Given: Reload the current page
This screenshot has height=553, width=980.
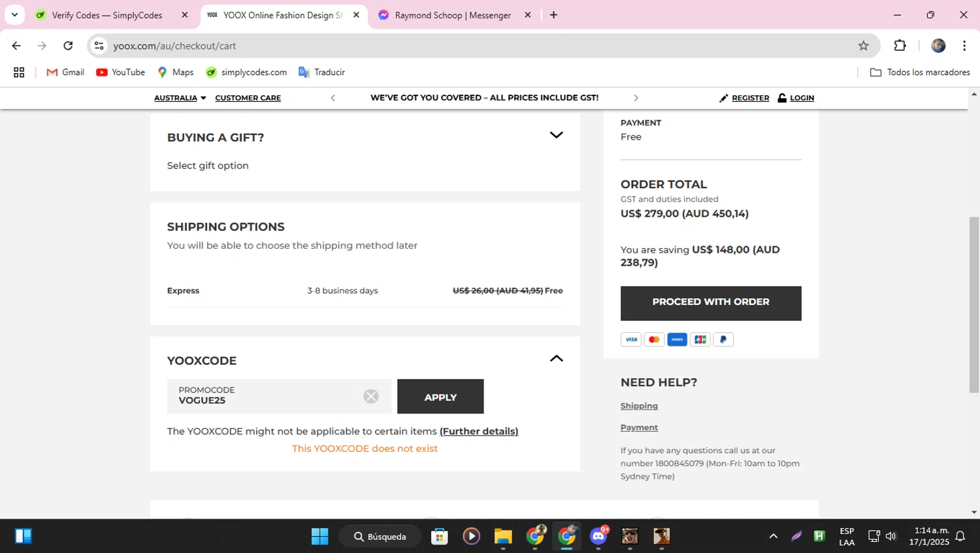Looking at the screenshot, I should pyautogui.click(x=68, y=46).
